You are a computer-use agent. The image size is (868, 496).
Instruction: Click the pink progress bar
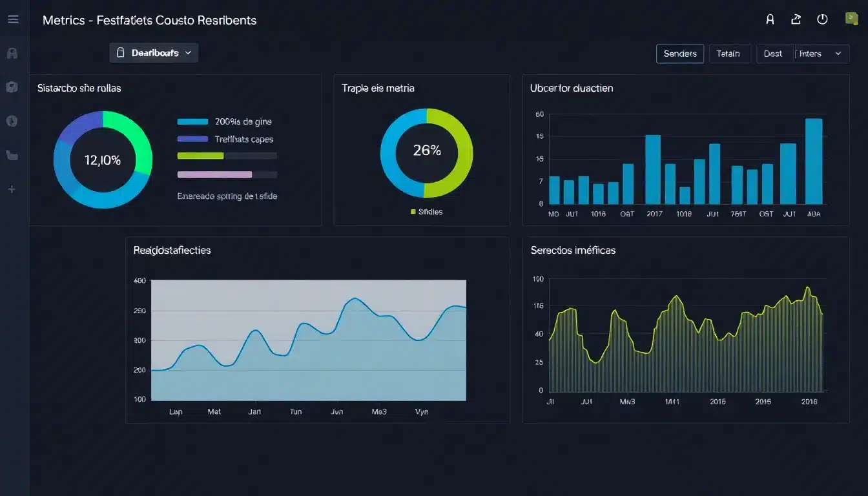(x=214, y=174)
